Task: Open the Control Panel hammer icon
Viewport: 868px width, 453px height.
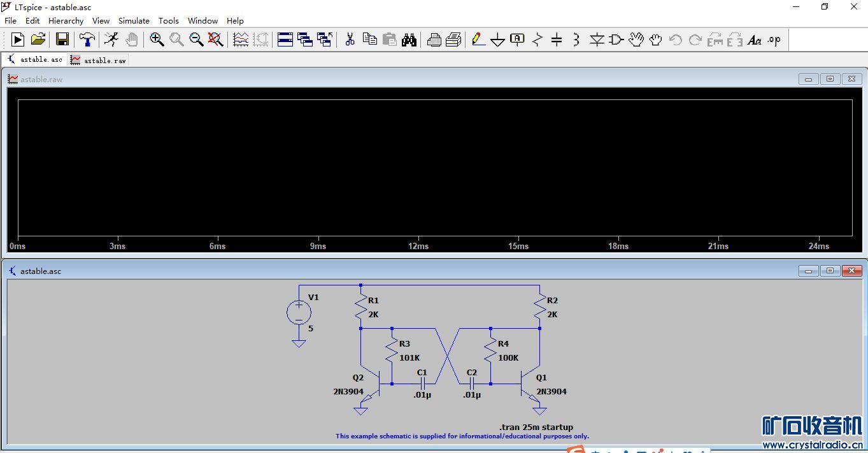Action: 87,40
